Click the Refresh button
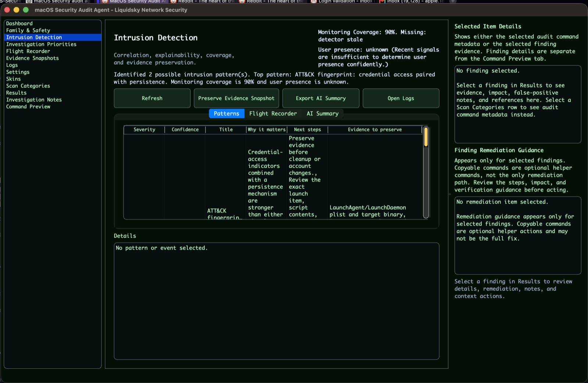 [152, 98]
